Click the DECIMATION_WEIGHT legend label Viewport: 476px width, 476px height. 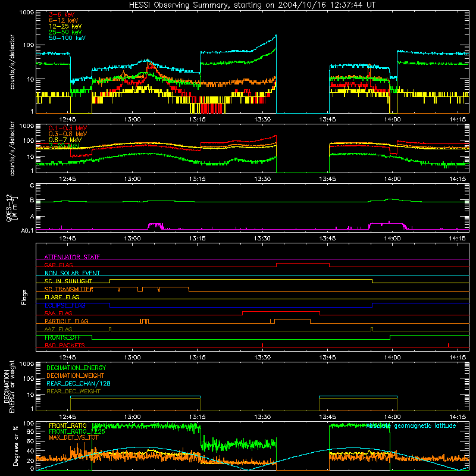tap(76, 375)
